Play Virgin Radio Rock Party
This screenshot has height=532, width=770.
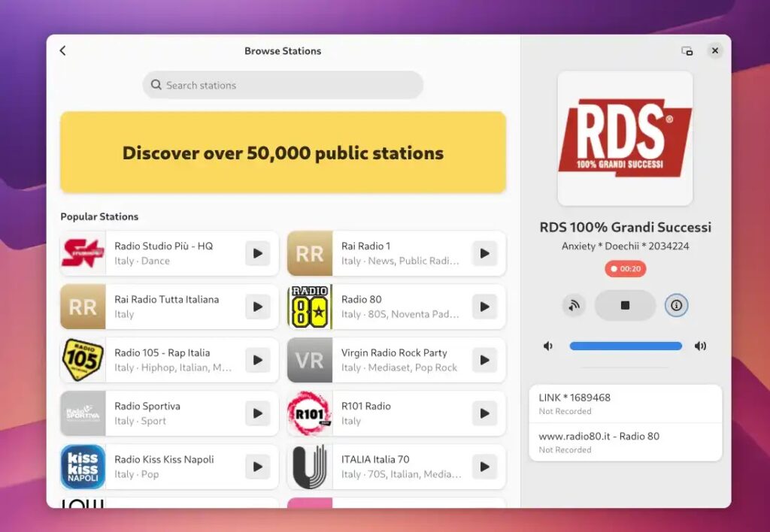[484, 360]
